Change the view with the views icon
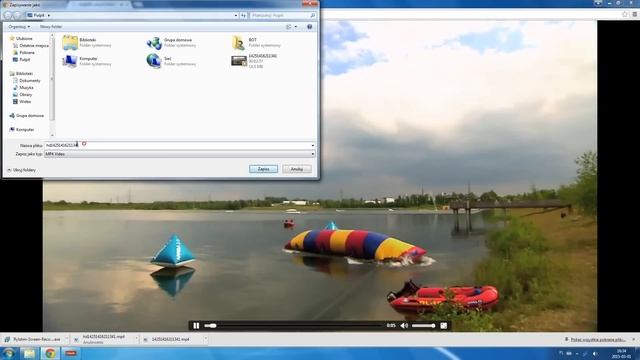Screen dimensions: 640x360 pos(289,27)
